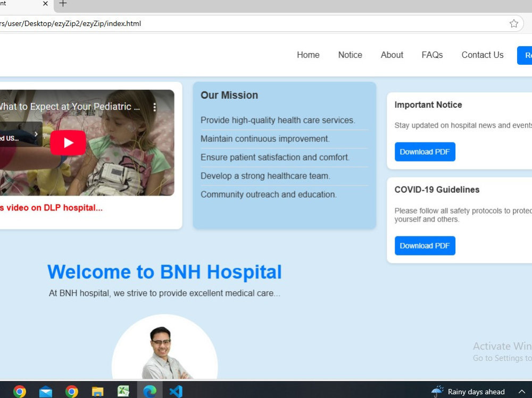Open Excel from the taskbar

click(x=123, y=391)
